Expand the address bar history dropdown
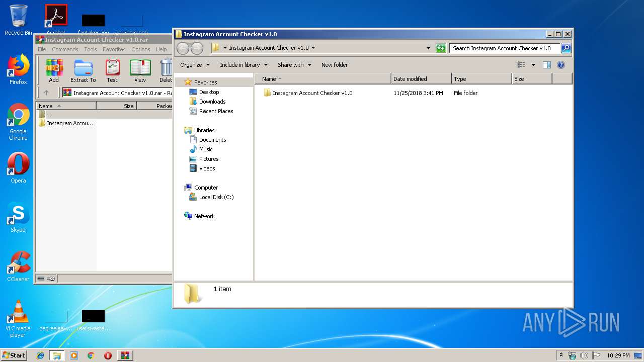Viewport: 644px width, 362px height. (428, 48)
